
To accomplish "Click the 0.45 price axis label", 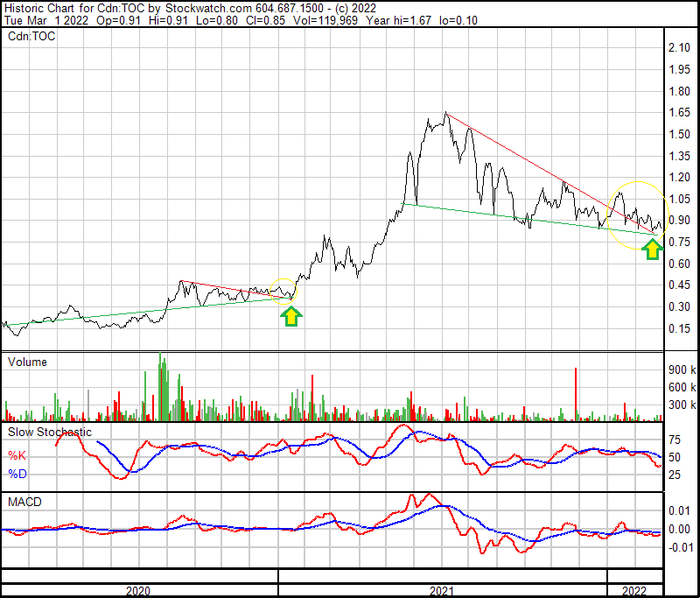I will click(x=679, y=285).
